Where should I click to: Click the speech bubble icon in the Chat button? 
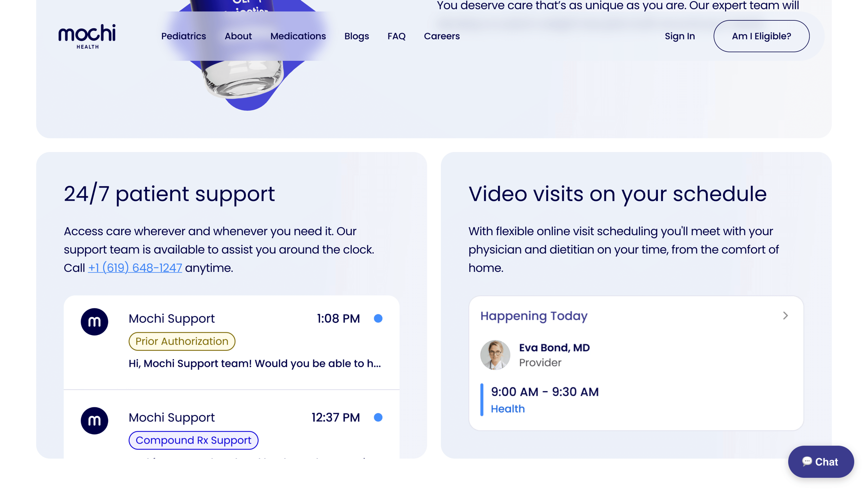[x=807, y=461]
